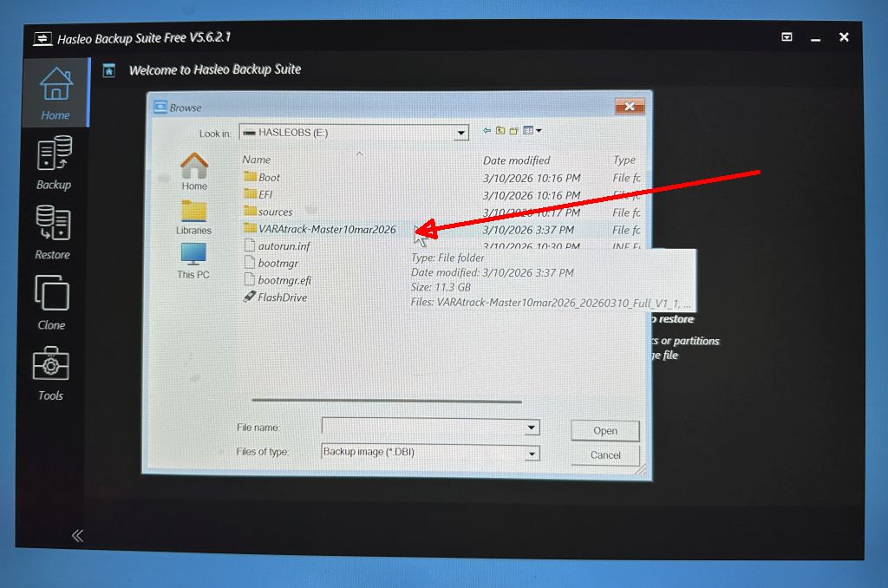
Task: Expand the Look in drive dropdown
Action: 461,133
